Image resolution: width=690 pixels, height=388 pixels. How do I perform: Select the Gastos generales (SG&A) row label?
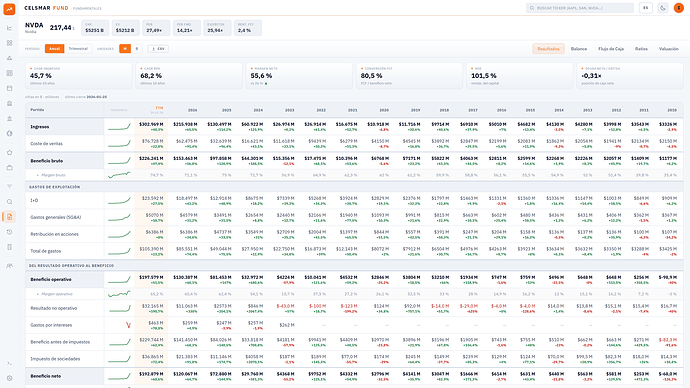point(55,217)
